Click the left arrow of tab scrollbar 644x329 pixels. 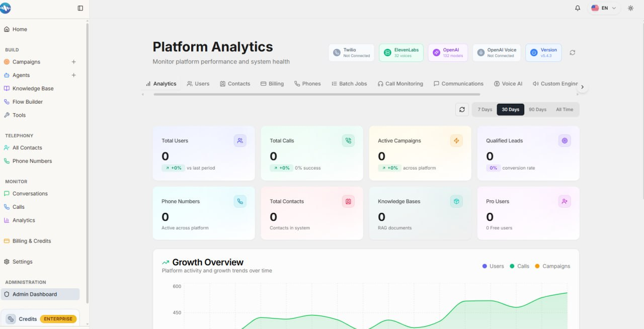point(143,94)
